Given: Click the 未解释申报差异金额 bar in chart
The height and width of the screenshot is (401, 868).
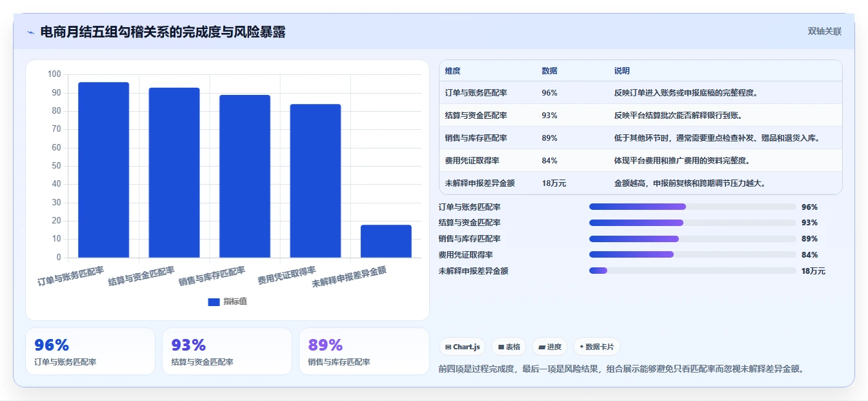Looking at the screenshot, I should [x=386, y=242].
